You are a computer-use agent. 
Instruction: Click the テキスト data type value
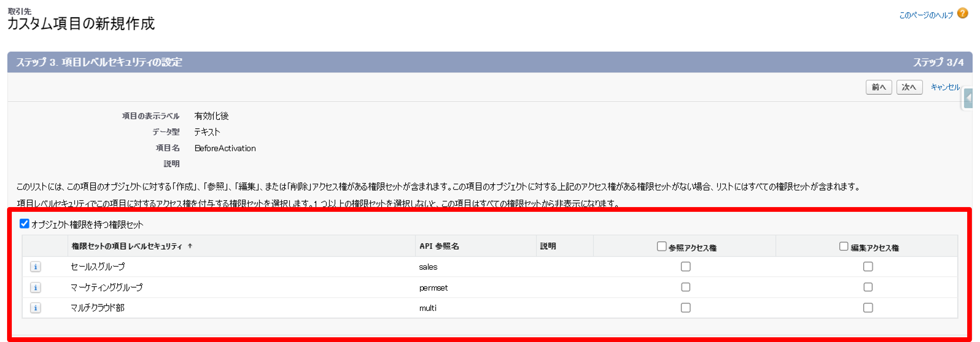pyautogui.click(x=207, y=132)
